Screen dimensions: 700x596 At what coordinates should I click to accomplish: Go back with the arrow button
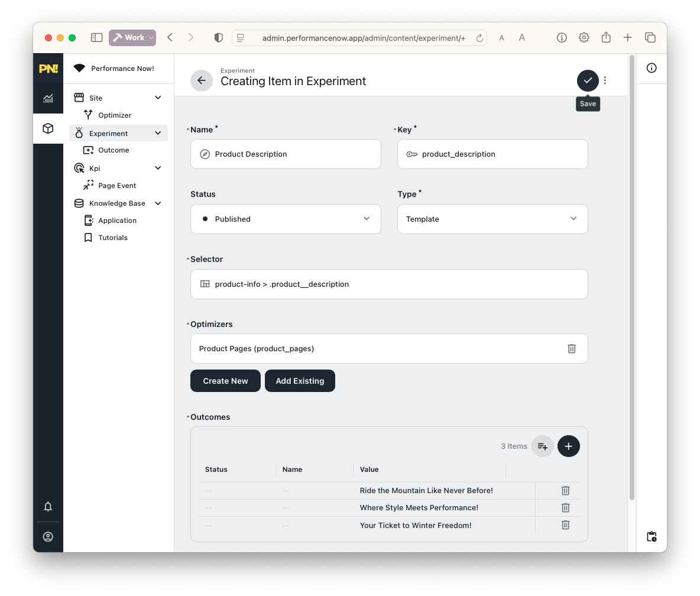click(x=202, y=80)
